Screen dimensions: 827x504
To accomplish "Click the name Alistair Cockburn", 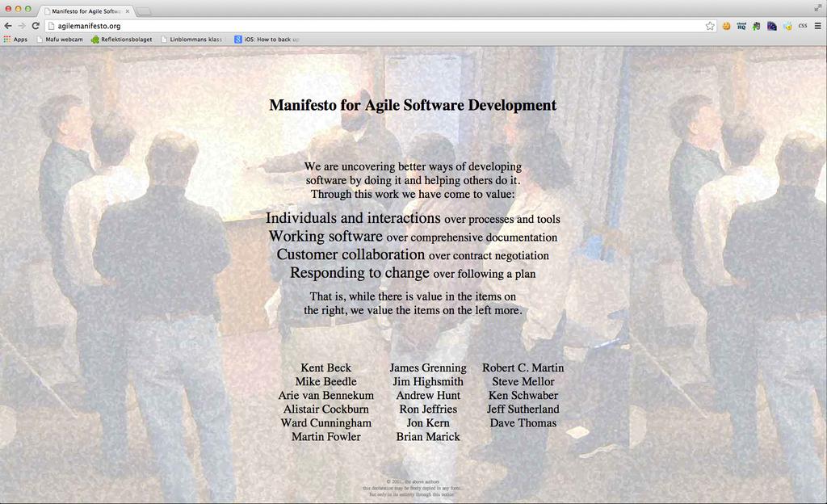I will point(326,409).
